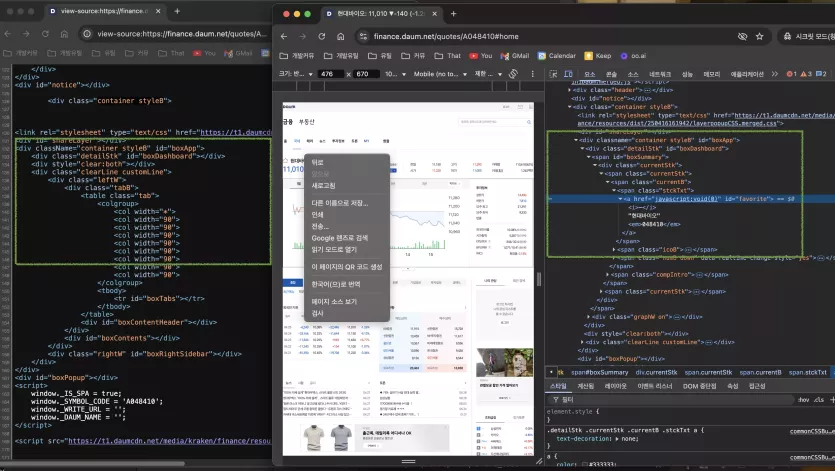Go back in the finance.daum.net window
Viewport: 835px width, 471px height.
point(284,36)
